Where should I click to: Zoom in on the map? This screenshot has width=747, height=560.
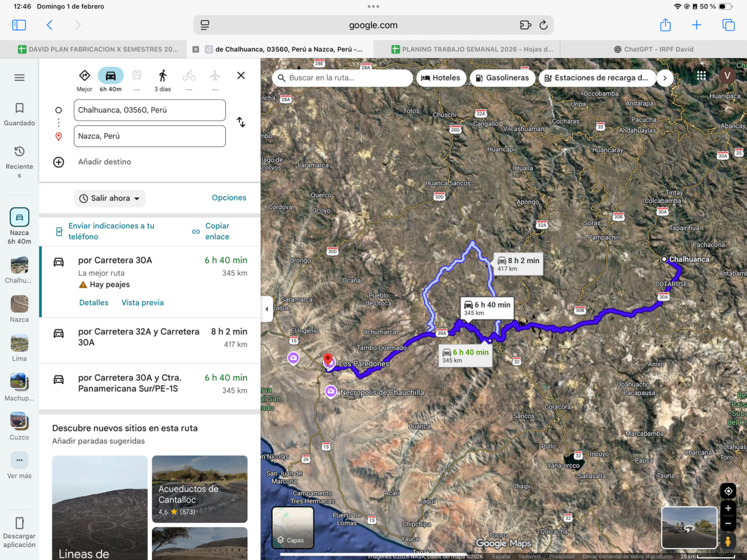tap(728, 508)
